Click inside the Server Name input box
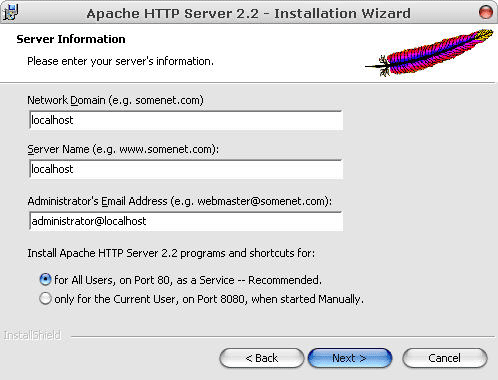 [186, 169]
